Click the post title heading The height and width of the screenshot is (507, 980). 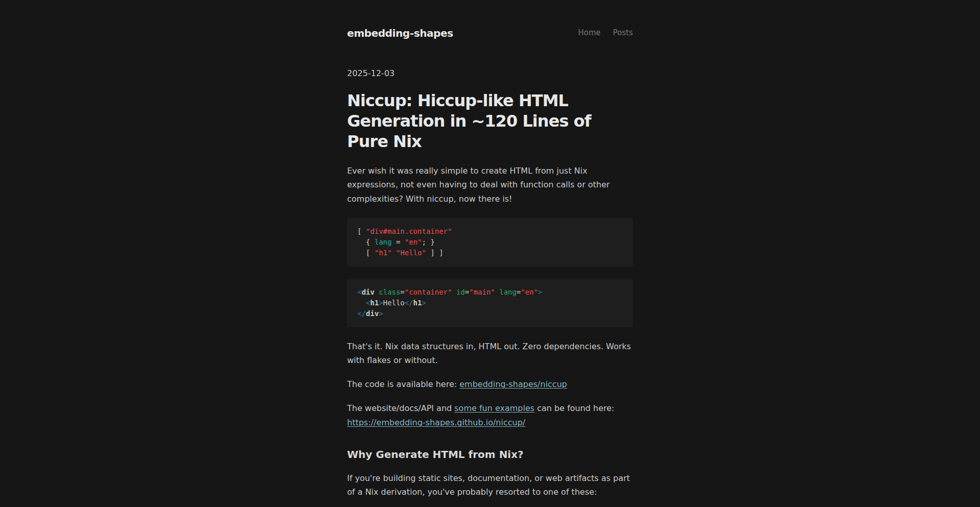click(468, 120)
